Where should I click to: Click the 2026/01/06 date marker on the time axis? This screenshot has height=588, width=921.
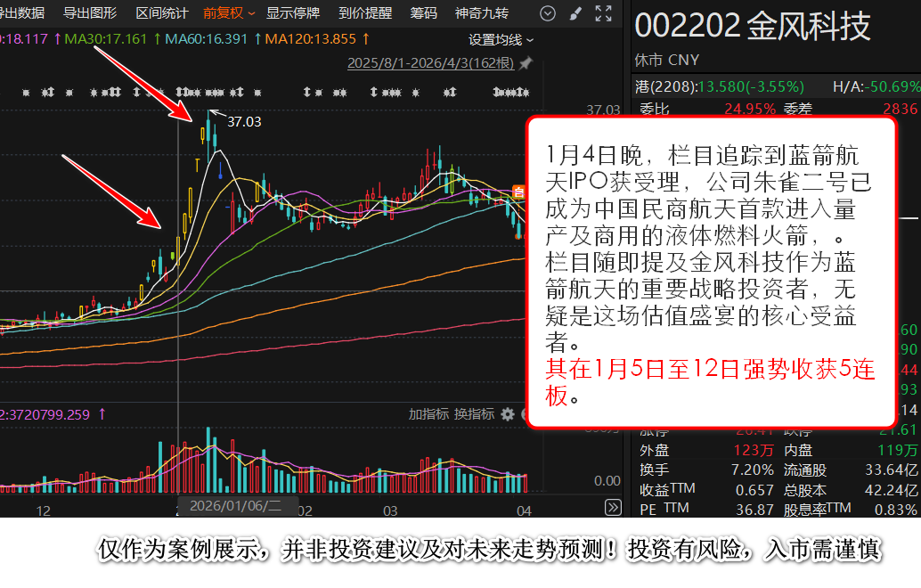[230, 508]
